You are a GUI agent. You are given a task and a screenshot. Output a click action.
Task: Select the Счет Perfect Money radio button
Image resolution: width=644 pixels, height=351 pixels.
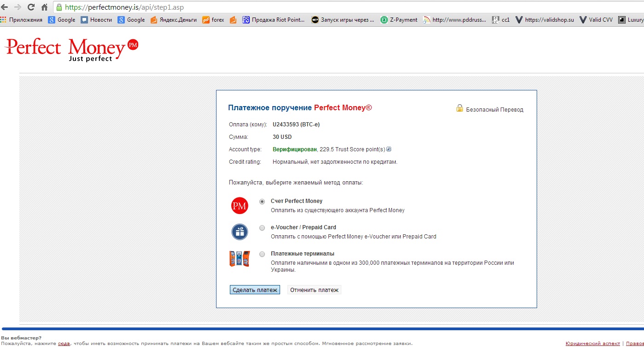262,202
